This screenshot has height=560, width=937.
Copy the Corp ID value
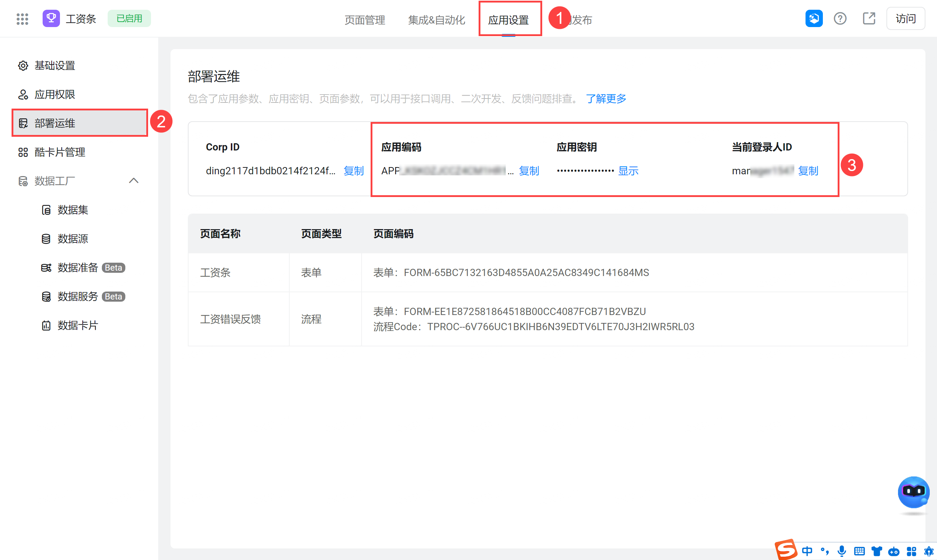[353, 171]
